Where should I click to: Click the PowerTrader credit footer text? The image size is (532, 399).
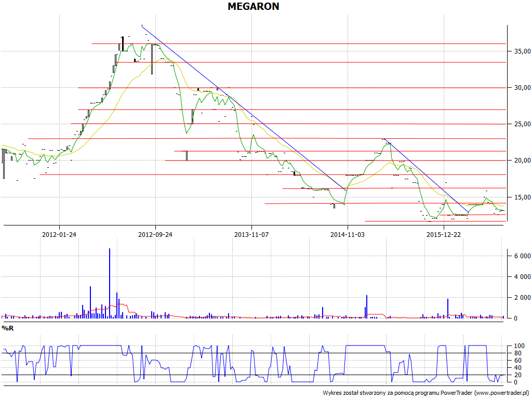tap(427, 393)
